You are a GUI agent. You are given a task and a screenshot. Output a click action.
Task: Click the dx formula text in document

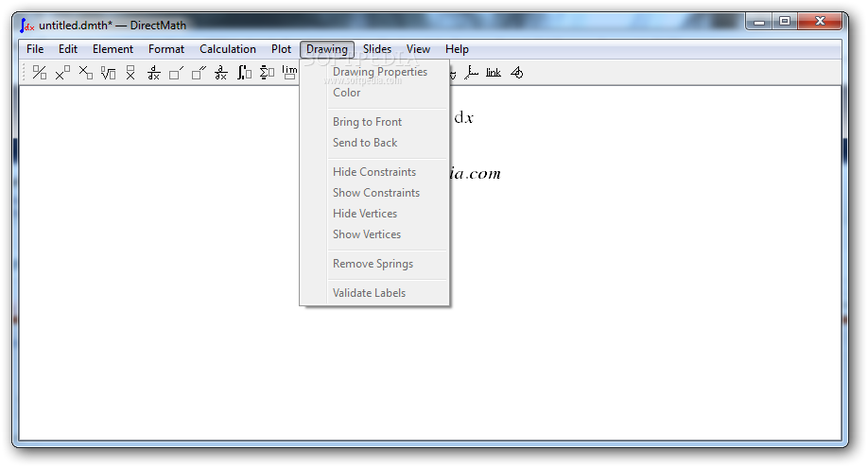463,118
